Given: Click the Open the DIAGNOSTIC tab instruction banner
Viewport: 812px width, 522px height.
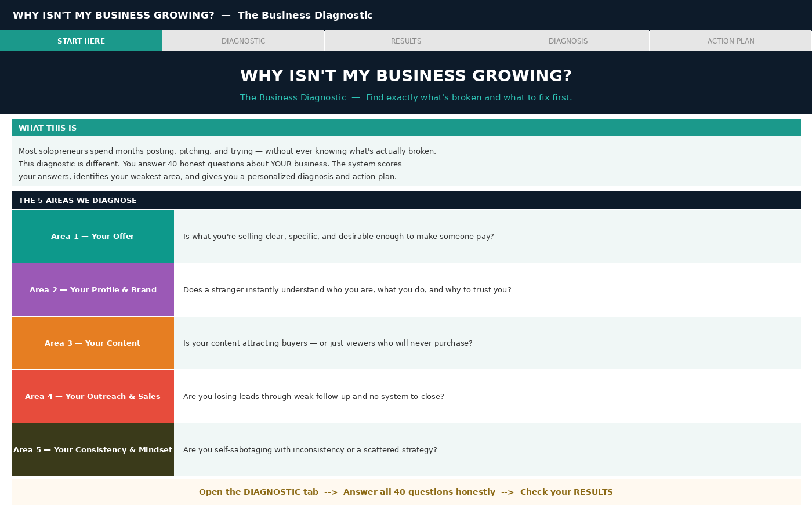Looking at the screenshot, I should click(406, 492).
